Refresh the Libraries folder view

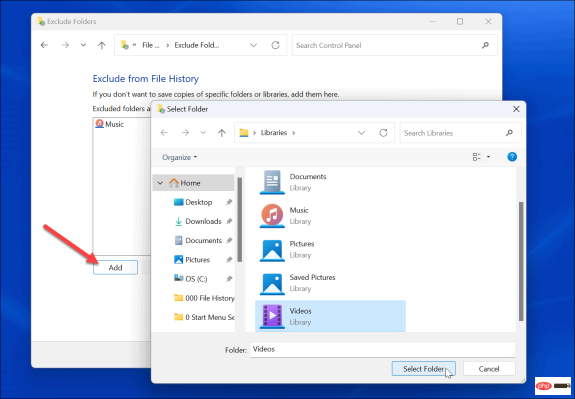pos(383,133)
